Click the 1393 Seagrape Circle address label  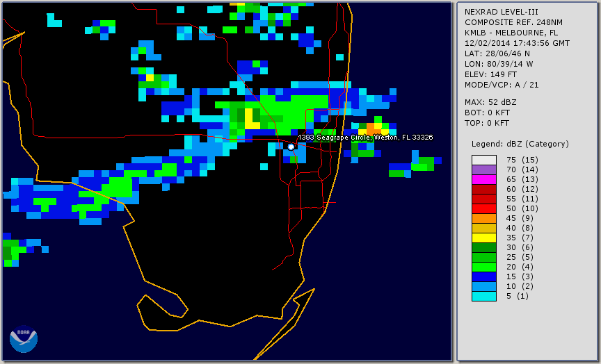tap(365, 138)
